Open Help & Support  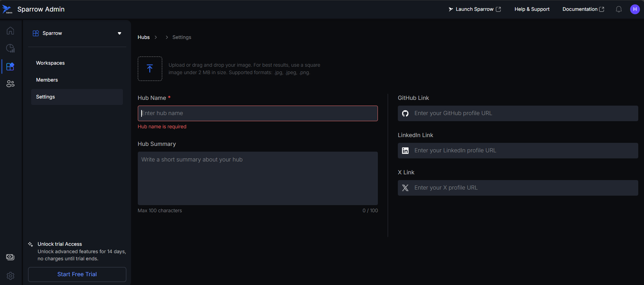[x=532, y=9]
